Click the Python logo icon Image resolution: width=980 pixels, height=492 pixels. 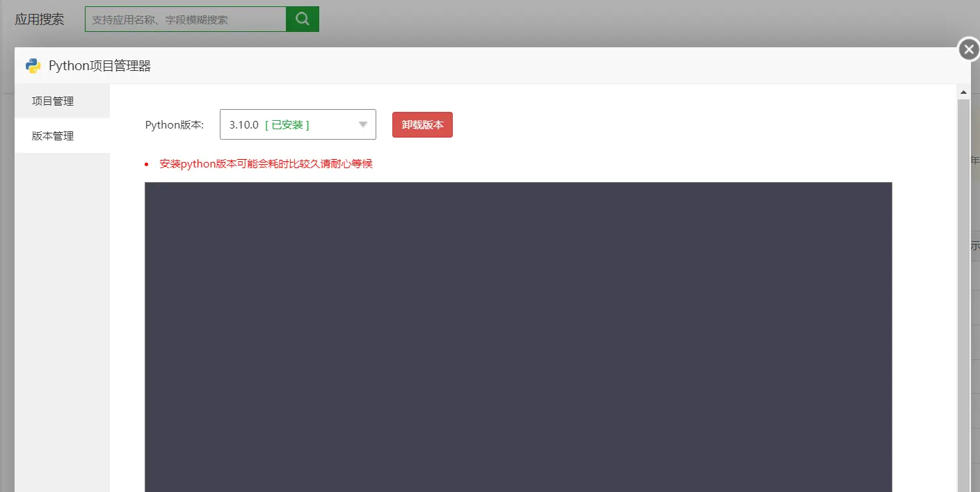(33, 66)
